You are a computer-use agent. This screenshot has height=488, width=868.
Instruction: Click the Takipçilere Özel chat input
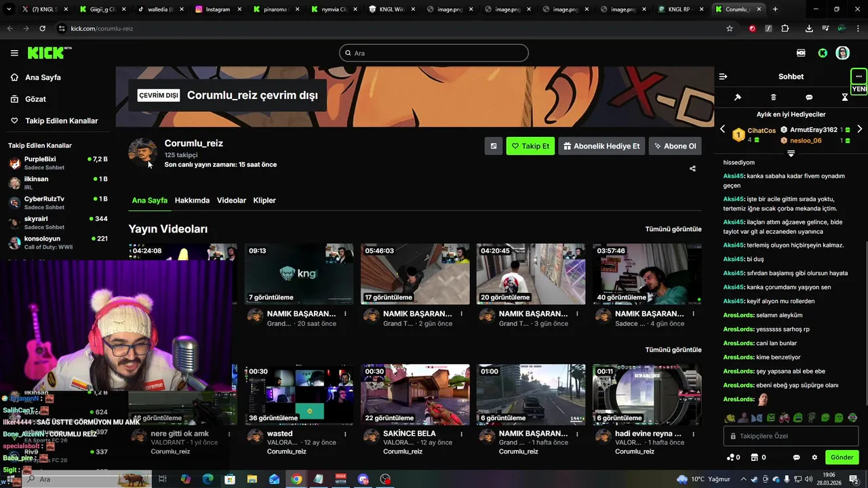(x=791, y=436)
